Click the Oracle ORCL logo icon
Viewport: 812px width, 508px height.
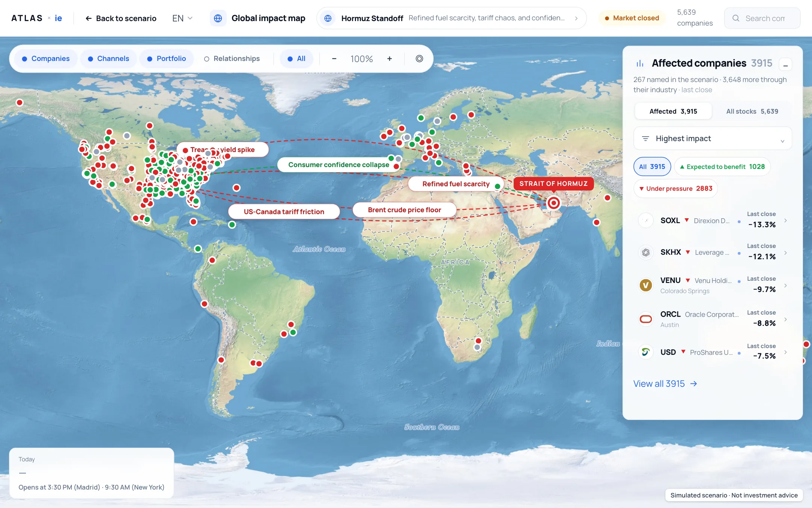point(646,319)
